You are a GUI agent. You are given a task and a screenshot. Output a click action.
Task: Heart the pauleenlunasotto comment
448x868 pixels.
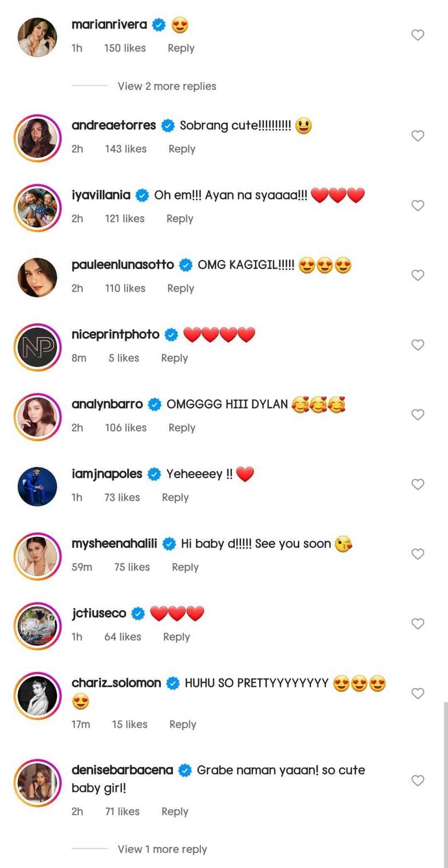click(418, 275)
